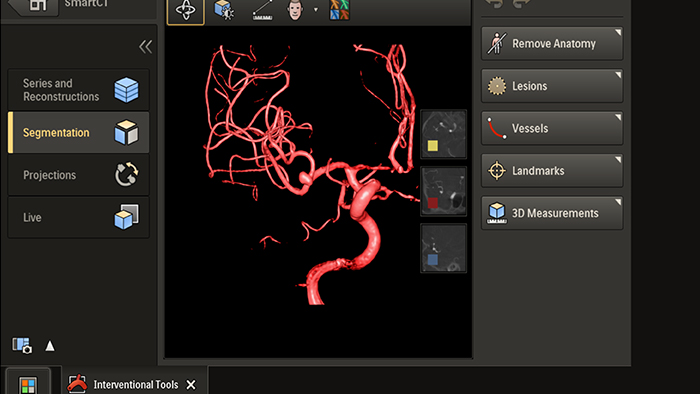This screenshot has width=700, height=394.
Task: Click the Lesions spiky circle icon
Action: tap(496, 86)
